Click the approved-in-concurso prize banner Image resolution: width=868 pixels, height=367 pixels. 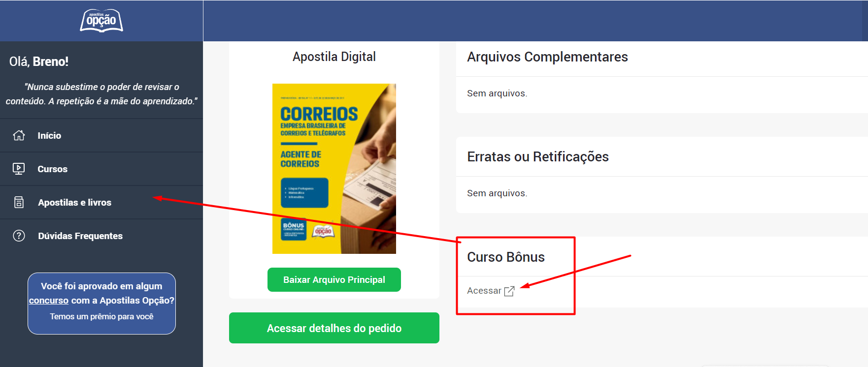pyautogui.click(x=101, y=304)
